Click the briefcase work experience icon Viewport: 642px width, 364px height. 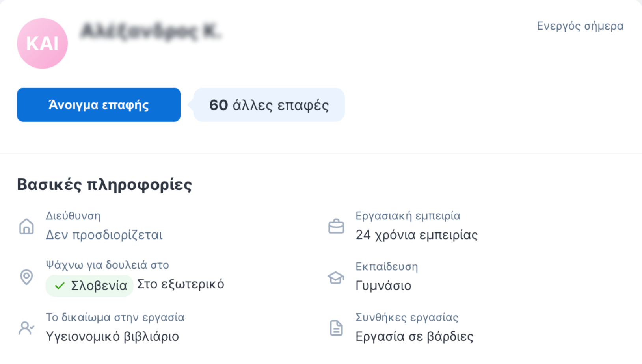coord(336,227)
